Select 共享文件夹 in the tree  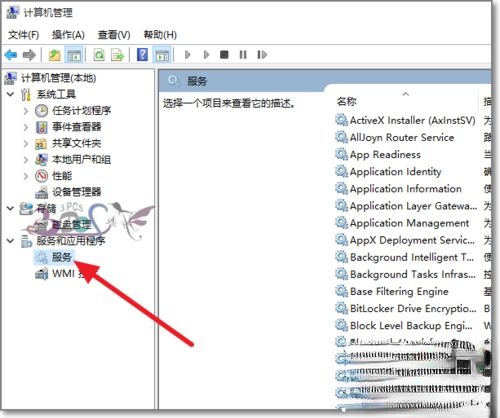77,143
